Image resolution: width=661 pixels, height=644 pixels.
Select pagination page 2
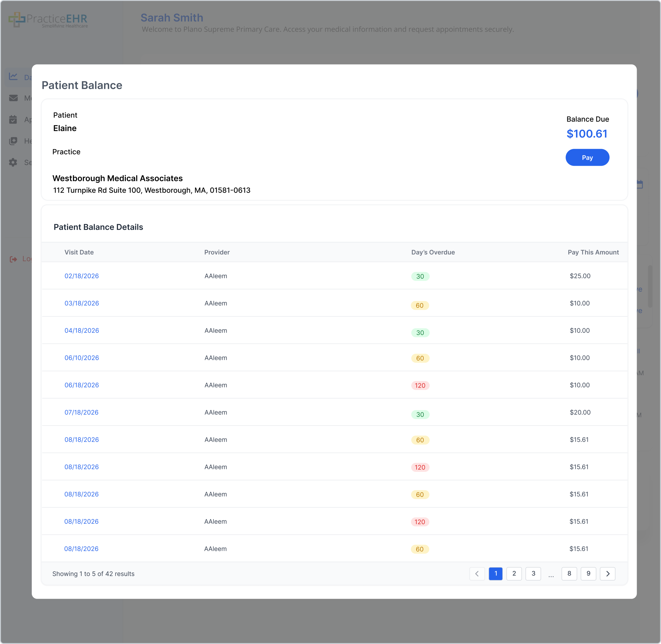point(514,574)
